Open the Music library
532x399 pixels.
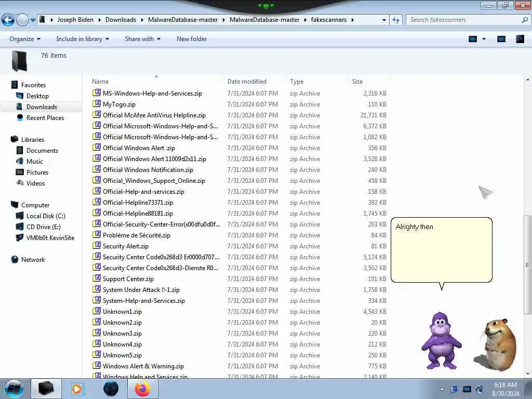pos(35,161)
